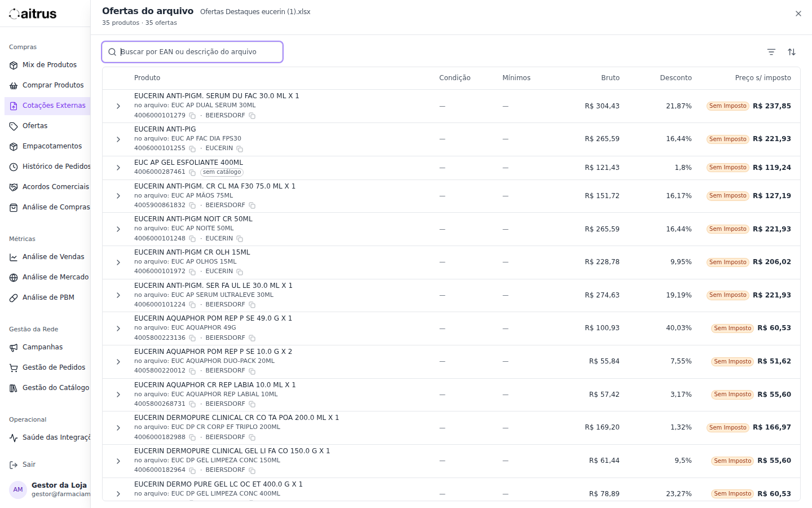Open Análise de Vendas
The image size is (812, 508).
pos(47,257)
